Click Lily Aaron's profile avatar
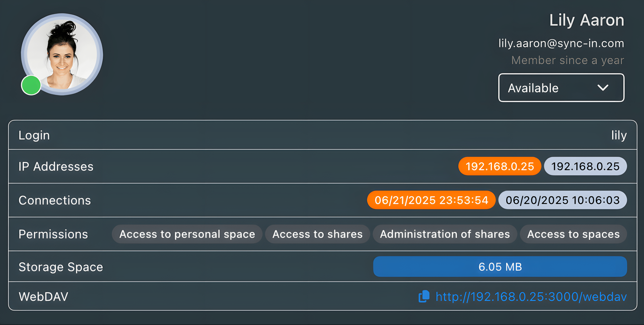 pos(62,54)
